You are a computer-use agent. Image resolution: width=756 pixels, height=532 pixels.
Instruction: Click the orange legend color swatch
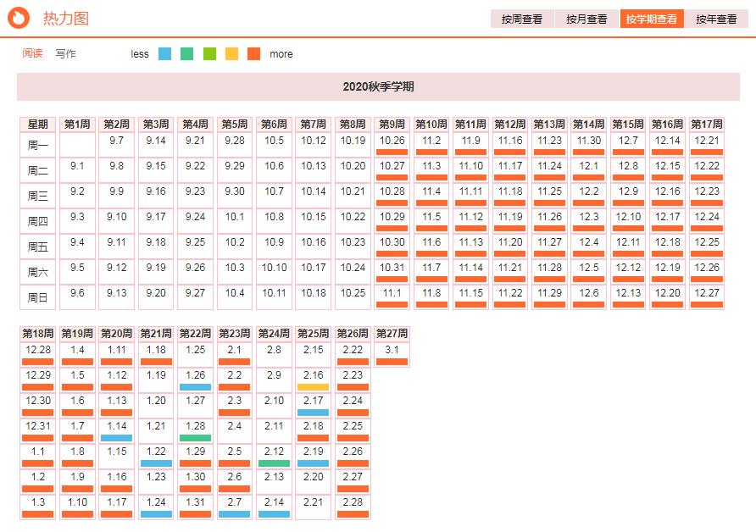click(x=254, y=53)
